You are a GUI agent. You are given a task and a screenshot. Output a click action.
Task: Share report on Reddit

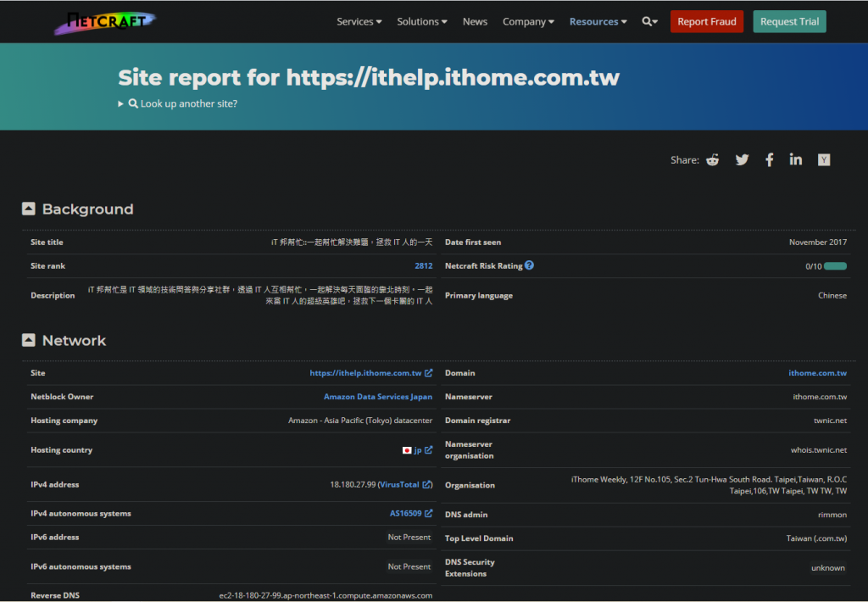point(712,160)
